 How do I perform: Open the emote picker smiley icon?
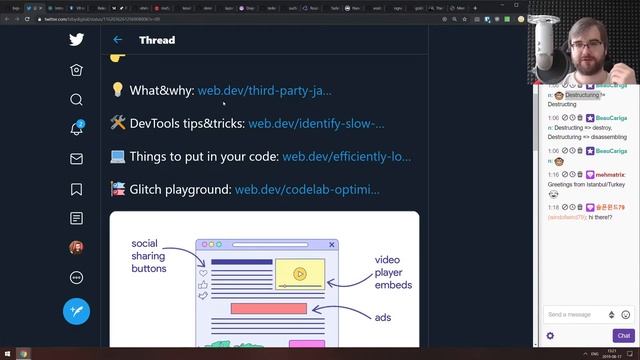[x=625, y=314]
